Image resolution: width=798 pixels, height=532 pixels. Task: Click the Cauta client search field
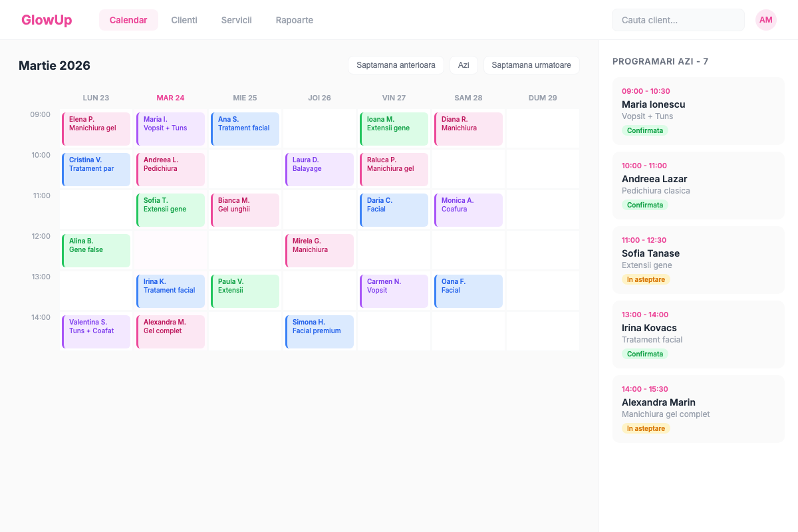tap(678, 20)
